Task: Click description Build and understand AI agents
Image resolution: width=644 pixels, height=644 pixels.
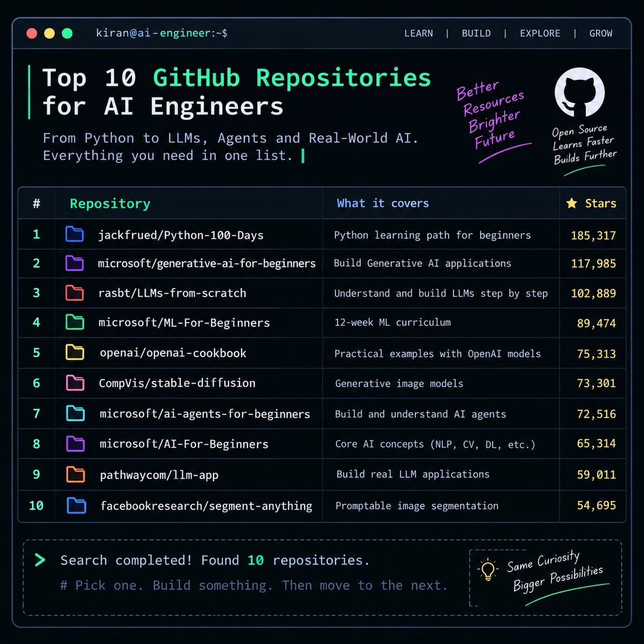Action: pyautogui.click(x=420, y=414)
